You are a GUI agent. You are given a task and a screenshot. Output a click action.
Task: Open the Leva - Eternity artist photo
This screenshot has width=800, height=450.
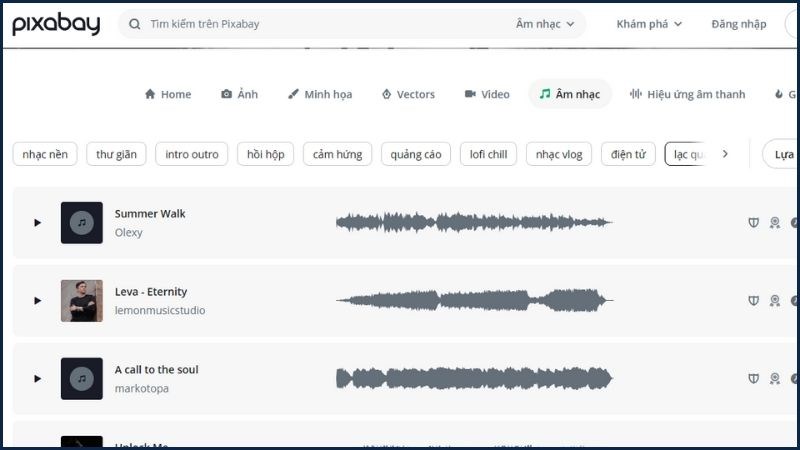(x=82, y=301)
